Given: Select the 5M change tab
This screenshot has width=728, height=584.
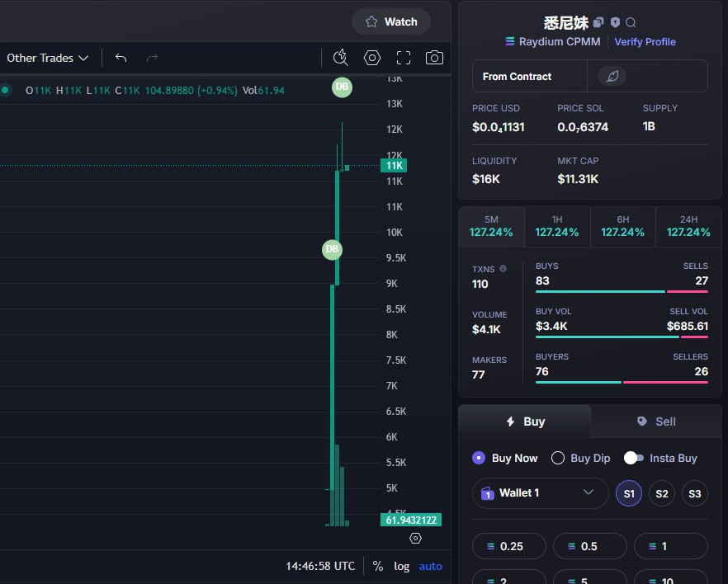Looking at the screenshot, I should [x=491, y=226].
